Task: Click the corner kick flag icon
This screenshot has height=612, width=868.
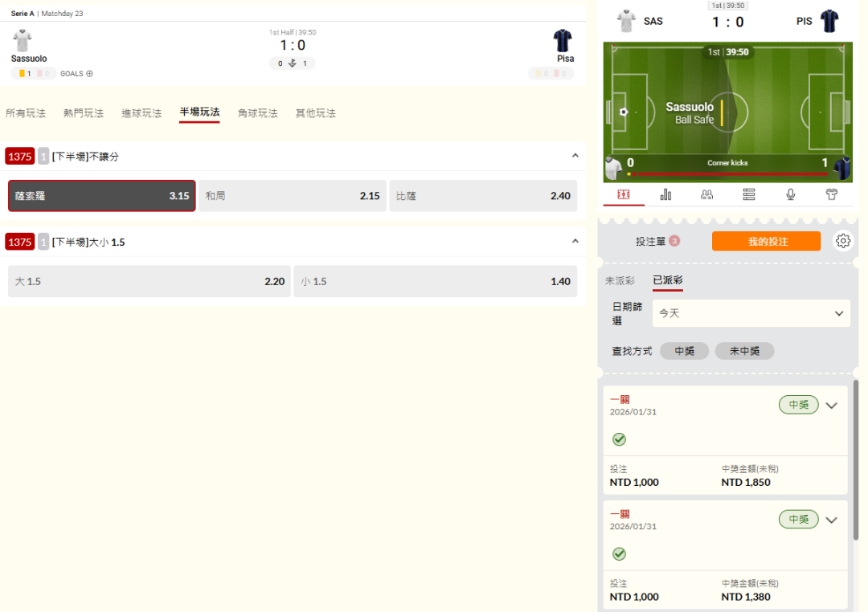Action: pyautogui.click(x=293, y=63)
